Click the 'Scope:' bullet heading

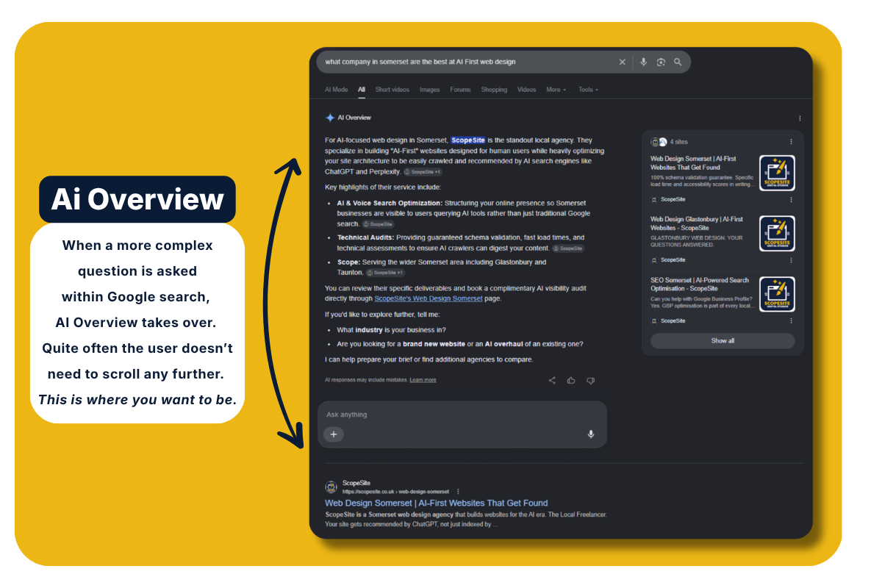click(x=348, y=262)
